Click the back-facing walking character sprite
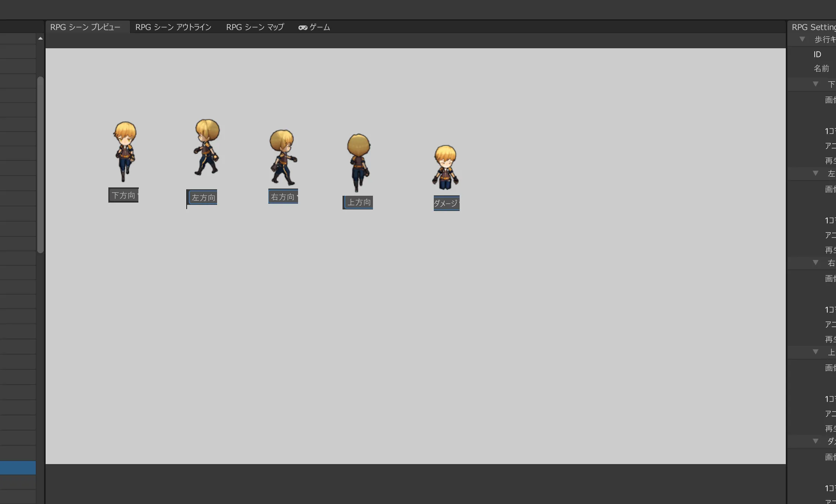836x504 pixels. click(x=358, y=163)
